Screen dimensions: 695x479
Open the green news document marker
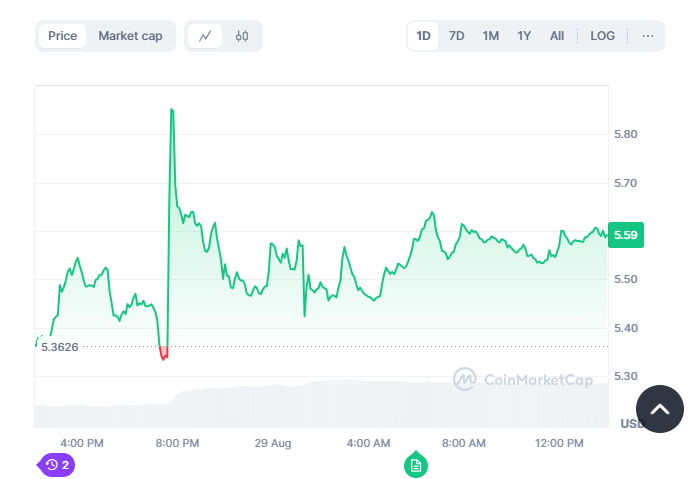[x=415, y=465]
